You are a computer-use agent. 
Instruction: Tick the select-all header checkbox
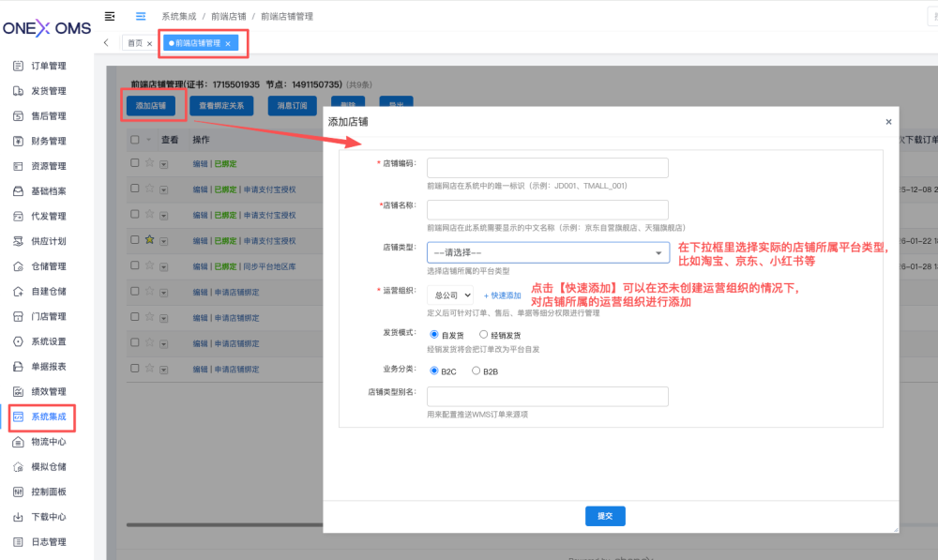[x=134, y=140]
